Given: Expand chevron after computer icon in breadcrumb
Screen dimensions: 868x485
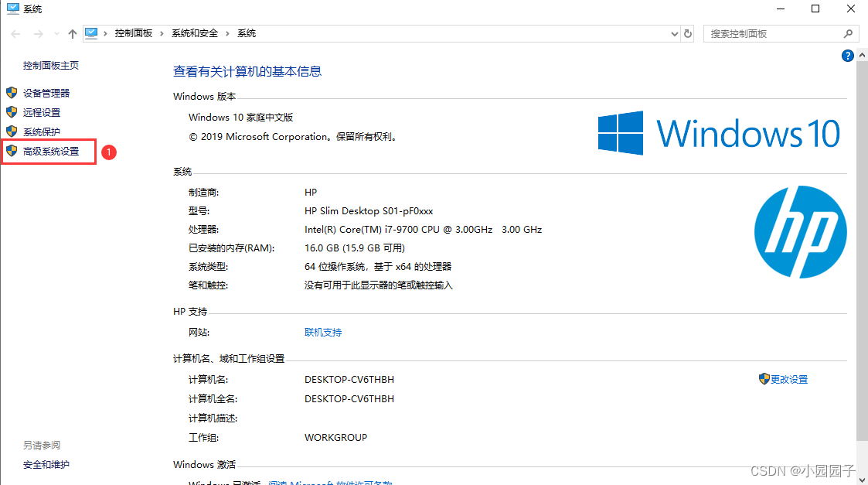Looking at the screenshot, I should pyautogui.click(x=105, y=33).
